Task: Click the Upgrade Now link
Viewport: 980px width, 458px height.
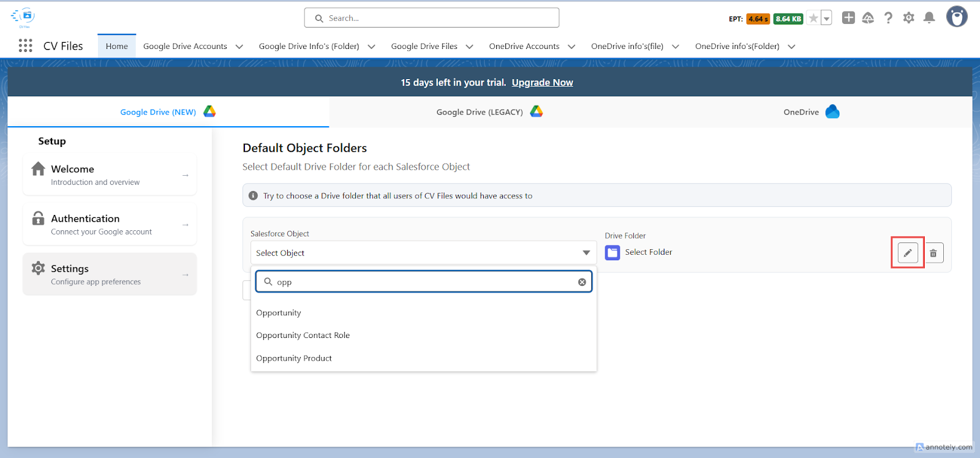Action: tap(542, 82)
